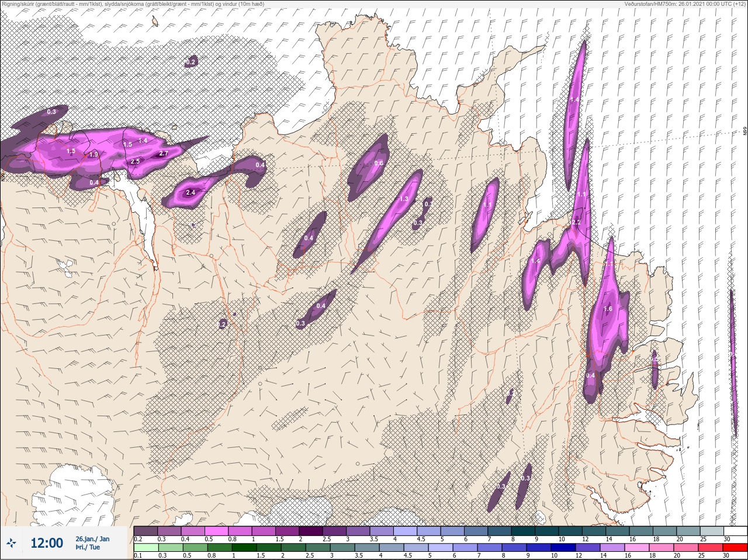This screenshot has width=748, height=560.
Task: Select the pink 0.5 swatch in snow legend
Action: tap(216, 531)
